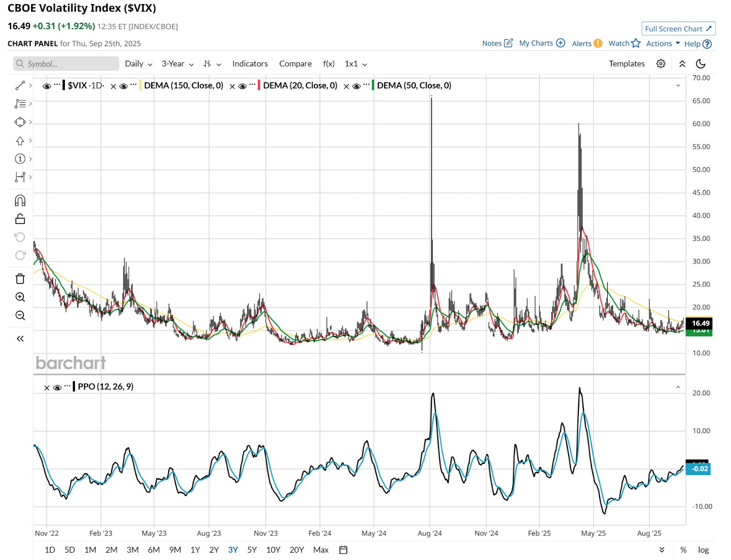Open the Templates menu
The image size is (731, 560).
click(626, 63)
